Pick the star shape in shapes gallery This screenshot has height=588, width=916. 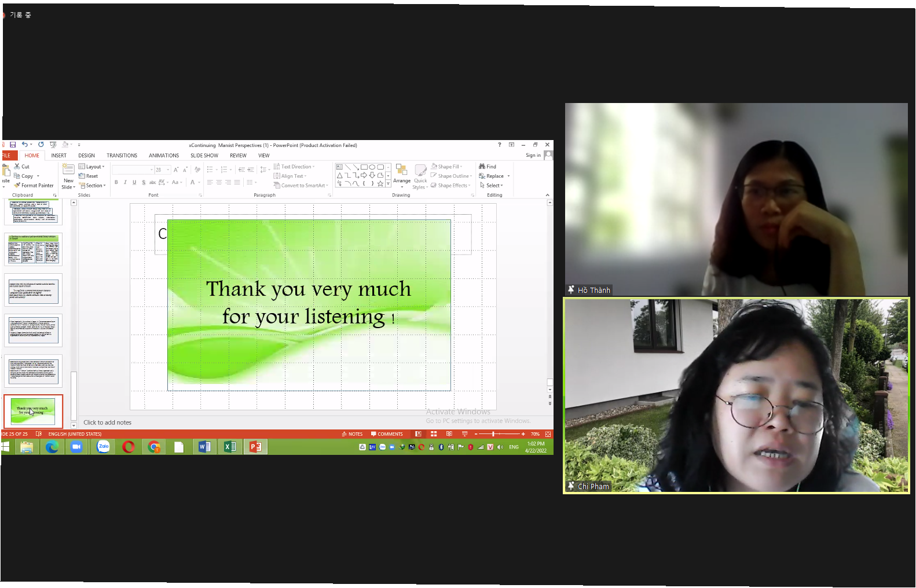tap(380, 183)
